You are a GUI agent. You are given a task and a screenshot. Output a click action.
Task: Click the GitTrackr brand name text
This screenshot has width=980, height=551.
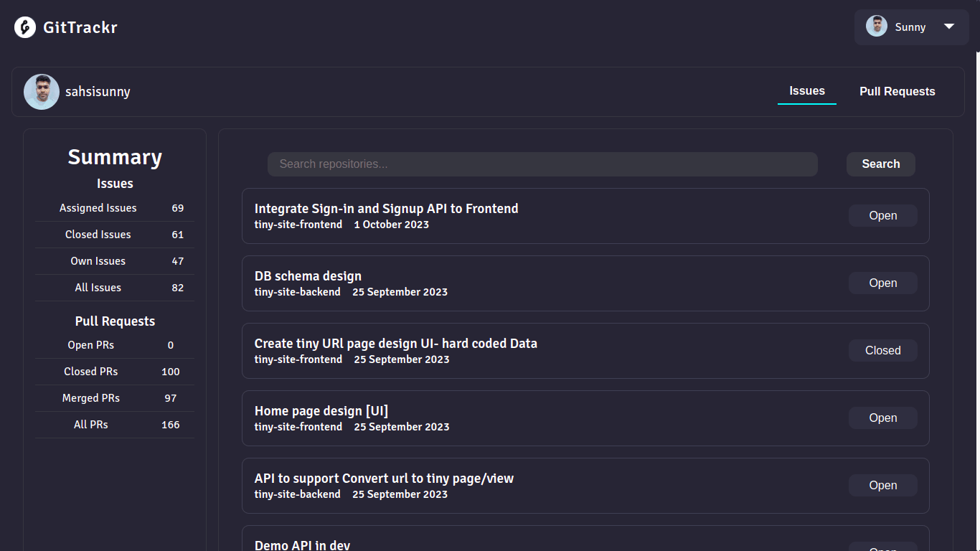(x=80, y=27)
